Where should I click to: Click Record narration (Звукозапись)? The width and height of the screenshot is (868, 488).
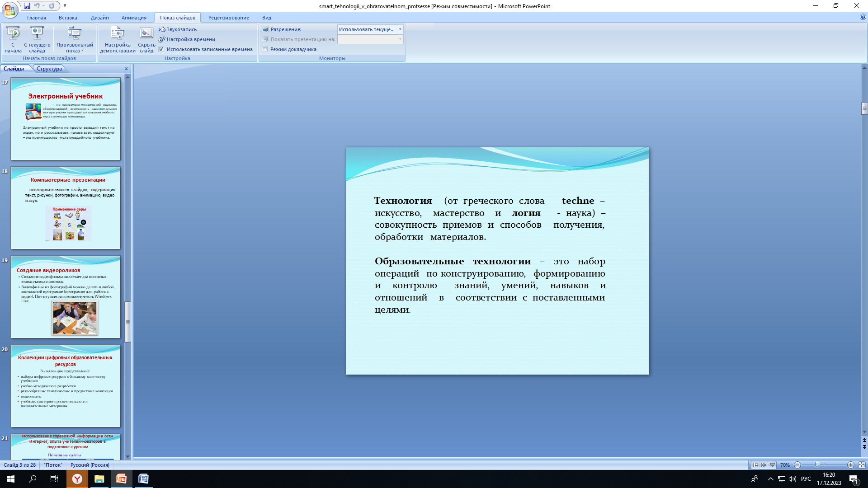(x=181, y=29)
